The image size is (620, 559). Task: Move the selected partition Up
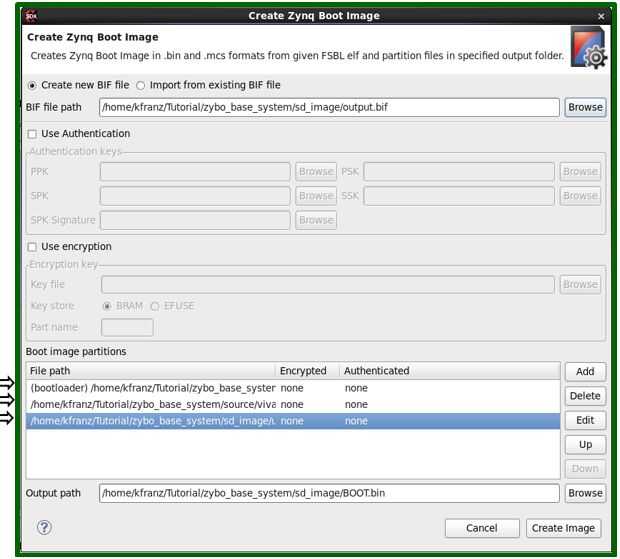(x=585, y=445)
